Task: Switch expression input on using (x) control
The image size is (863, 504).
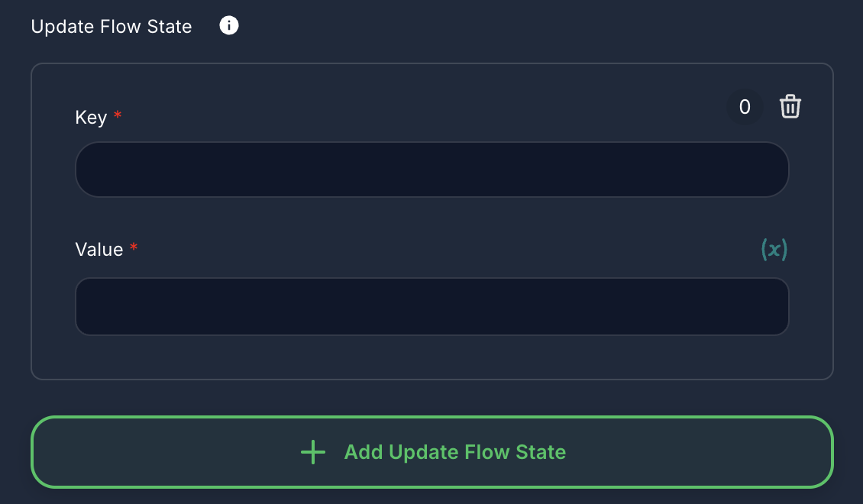Action: click(773, 249)
